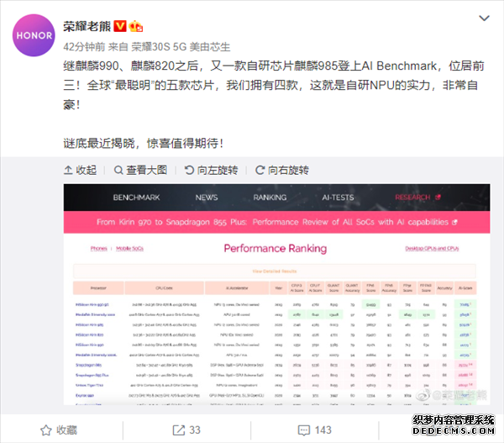Click the AI-Score column header

pyautogui.click(x=465, y=288)
